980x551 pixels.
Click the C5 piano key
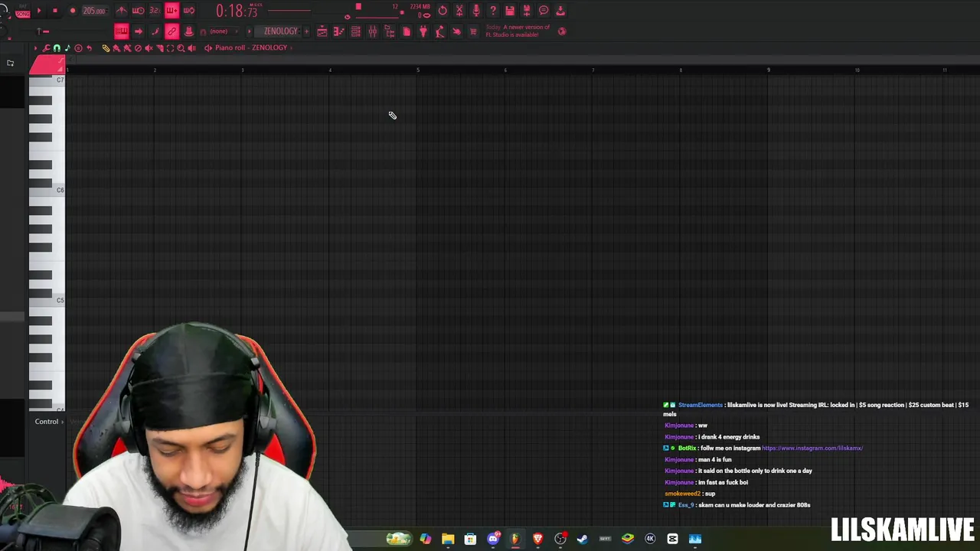[47, 300]
